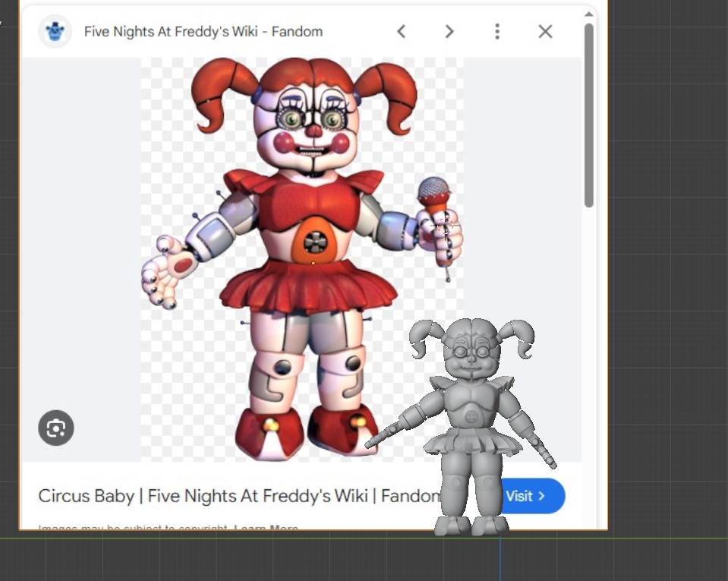Open the 'Circus Baby | Five Nights At Freddy's Wiki' title link

coord(240,496)
